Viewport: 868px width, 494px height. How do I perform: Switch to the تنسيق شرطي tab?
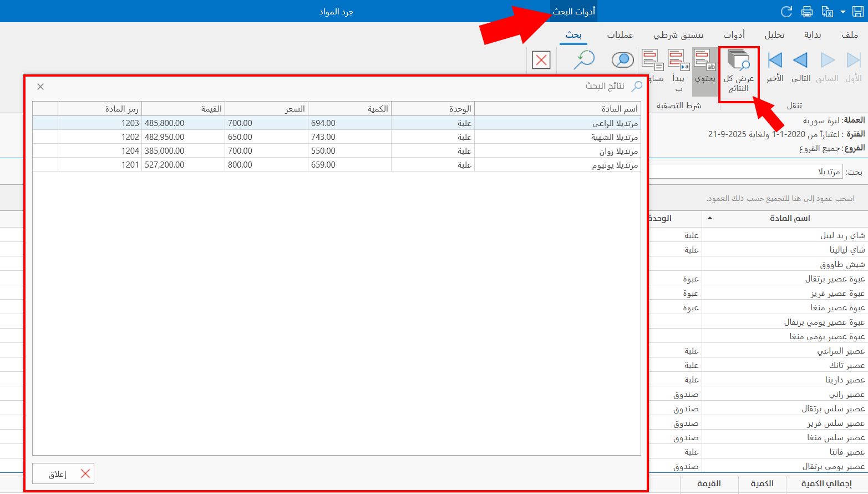(x=678, y=35)
